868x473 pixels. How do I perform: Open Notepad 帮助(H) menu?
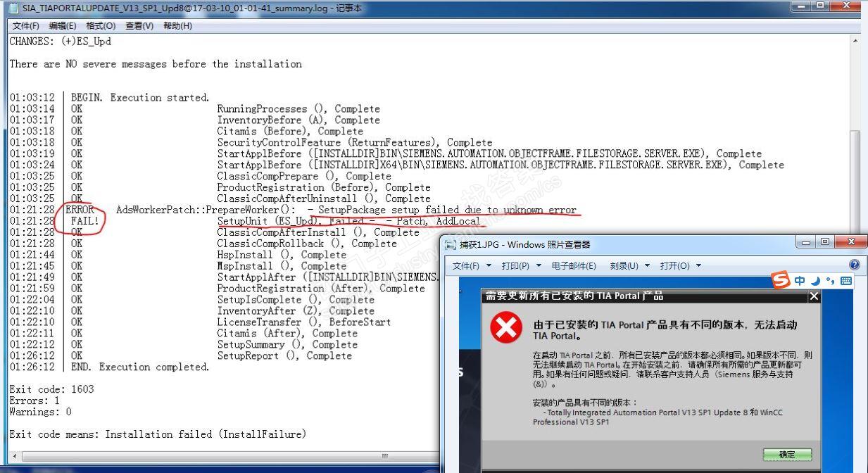click(177, 26)
